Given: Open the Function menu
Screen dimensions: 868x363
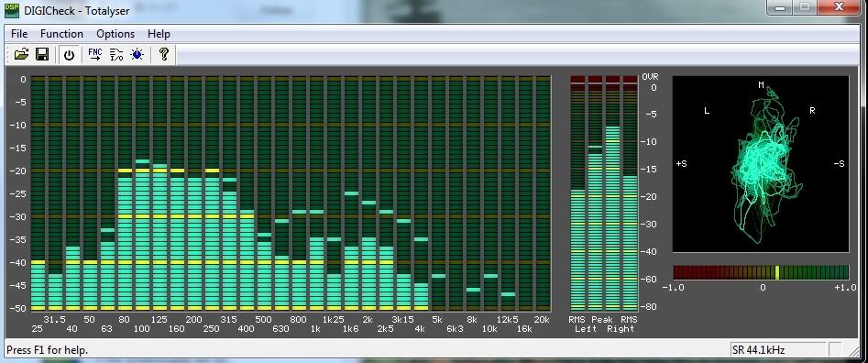Looking at the screenshot, I should [61, 34].
